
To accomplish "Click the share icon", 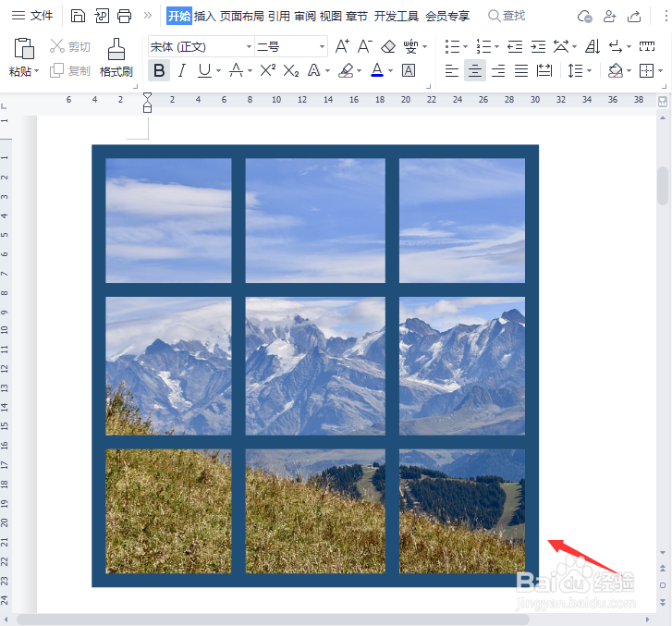I will pos(634,17).
